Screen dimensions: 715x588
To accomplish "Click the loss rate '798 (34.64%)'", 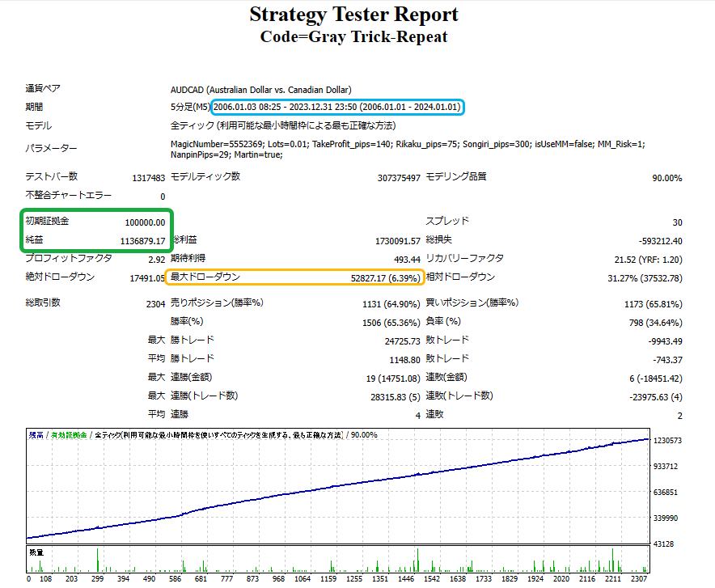I will click(x=655, y=323).
